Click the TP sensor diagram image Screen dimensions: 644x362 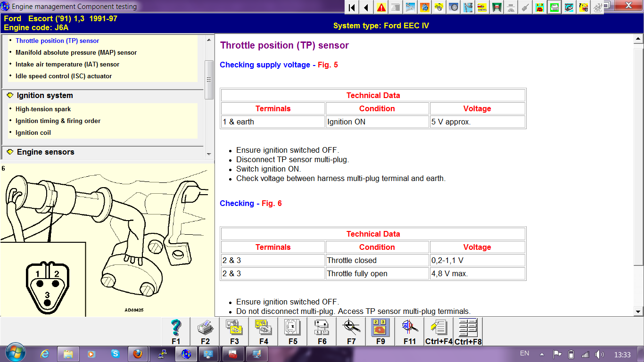(x=107, y=240)
